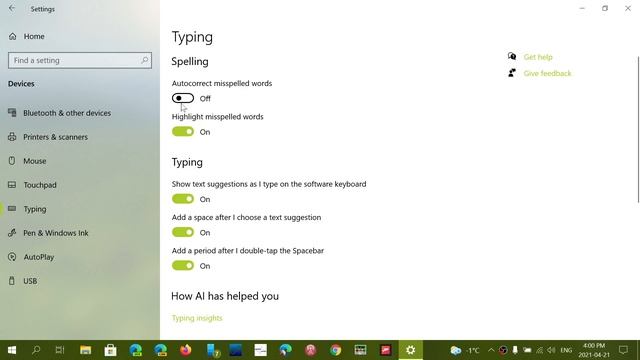Click the round red and black tray icon
Screen dimensions: 640x360
tap(503, 351)
